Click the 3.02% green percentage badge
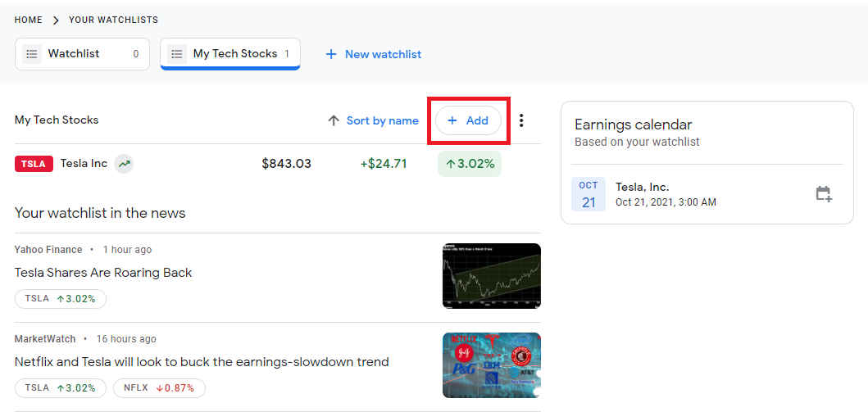Screen dimensions: 868x412 (x=470, y=164)
